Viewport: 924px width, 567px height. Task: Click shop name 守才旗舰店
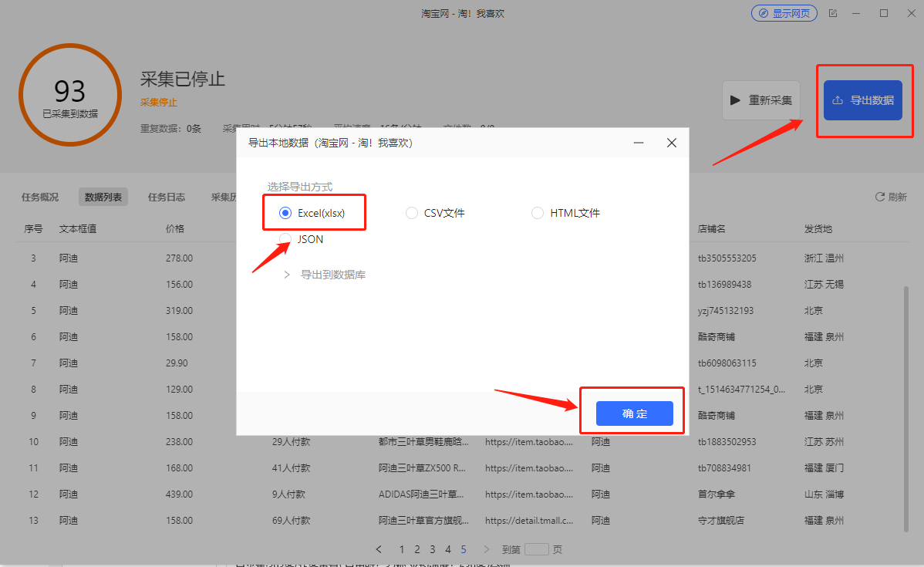pyautogui.click(x=721, y=521)
